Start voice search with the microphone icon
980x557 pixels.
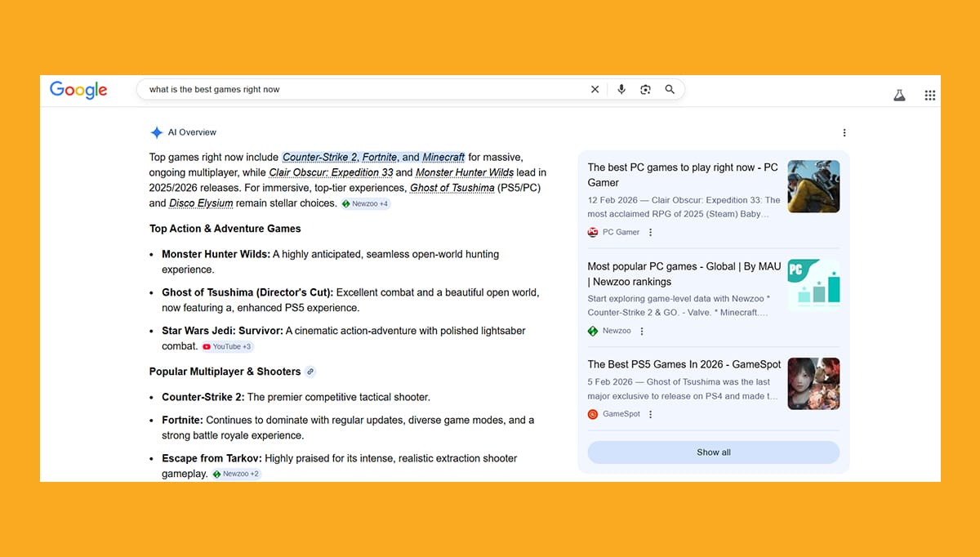[621, 90]
